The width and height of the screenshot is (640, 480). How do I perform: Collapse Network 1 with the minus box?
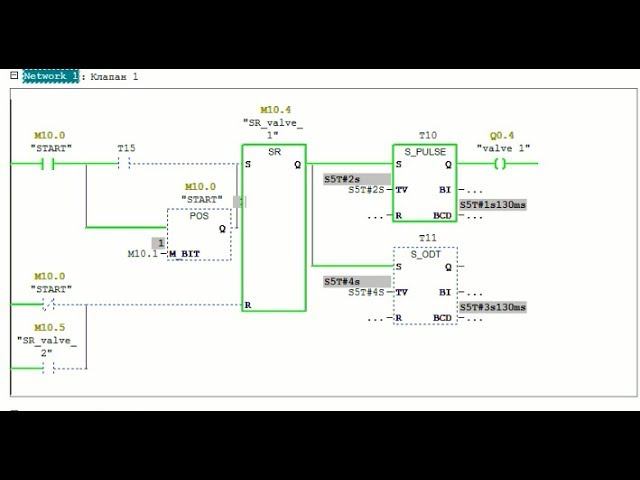tap(14, 76)
